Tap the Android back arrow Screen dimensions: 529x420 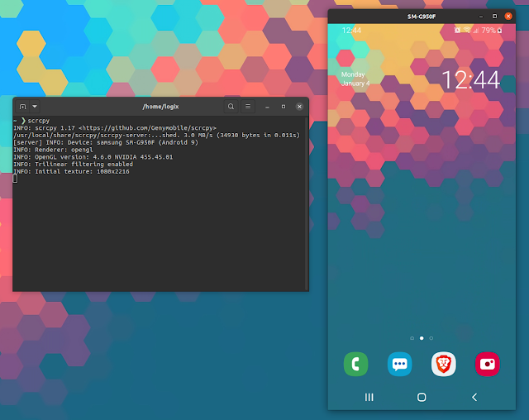474,397
